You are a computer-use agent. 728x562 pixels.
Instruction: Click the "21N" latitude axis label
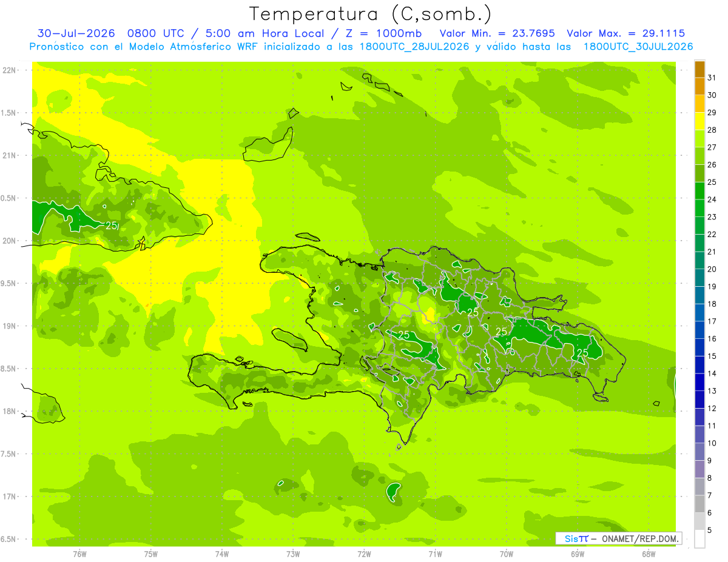tap(9, 155)
